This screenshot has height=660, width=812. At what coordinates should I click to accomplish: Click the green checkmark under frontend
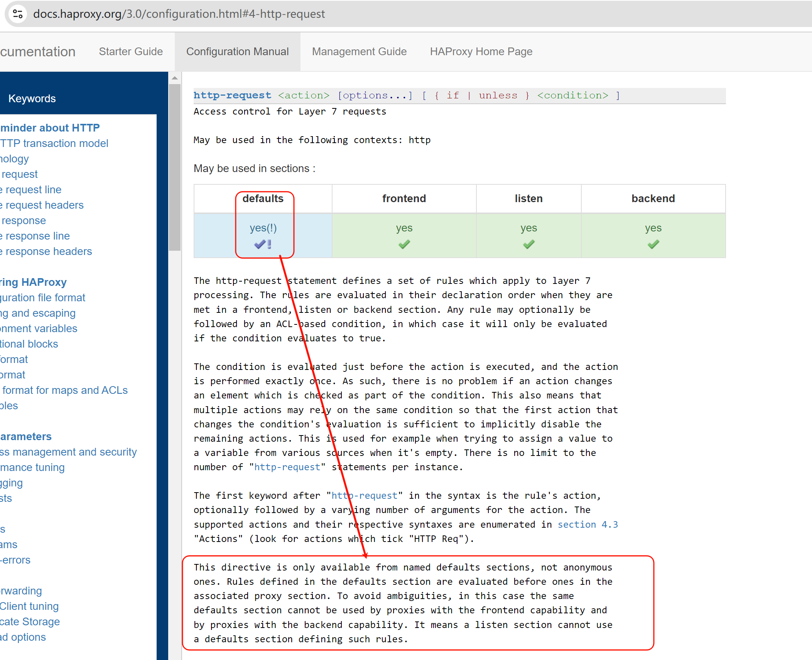pos(404,245)
